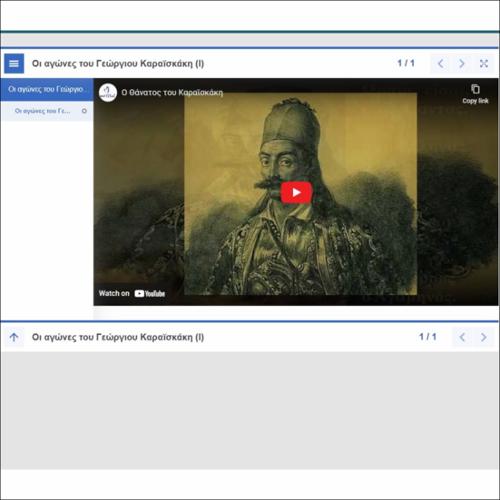
Task: Go to previous page in bottom footer
Action: tap(462, 337)
